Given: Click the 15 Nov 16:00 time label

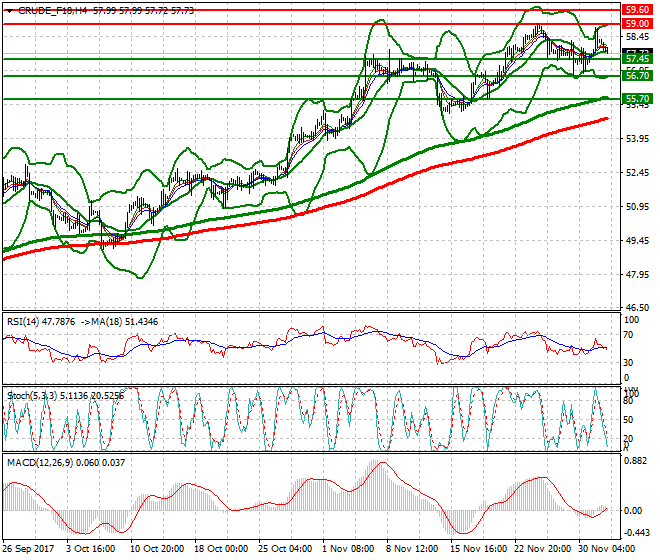Looking at the screenshot, I should point(477,549).
